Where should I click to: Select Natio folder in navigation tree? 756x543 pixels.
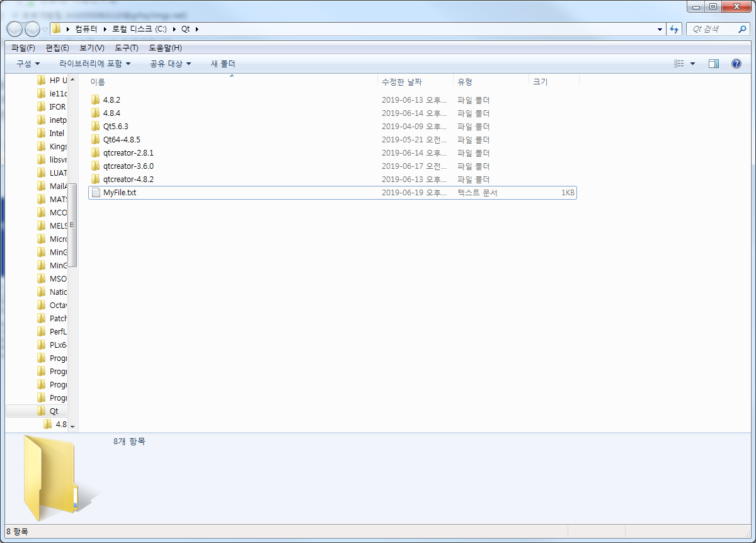(51, 292)
